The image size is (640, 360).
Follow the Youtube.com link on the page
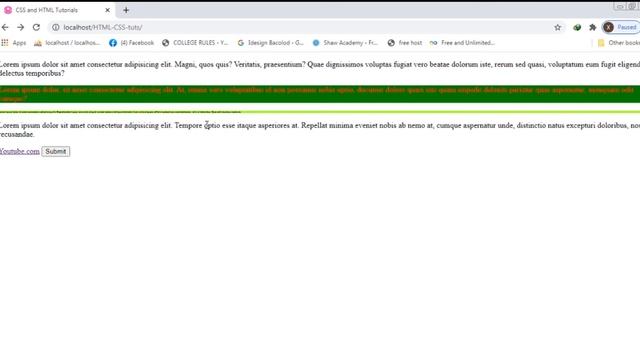click(x=20, y=151)
